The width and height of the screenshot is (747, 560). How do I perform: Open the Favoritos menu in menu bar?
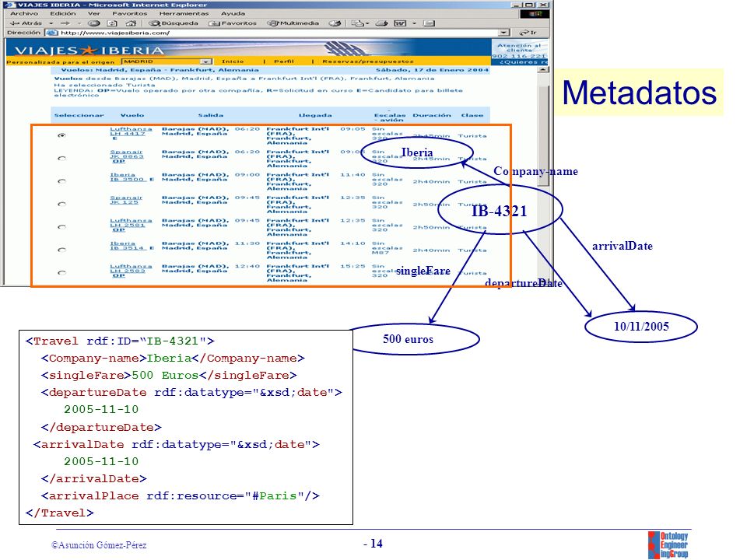click(130, 13)
